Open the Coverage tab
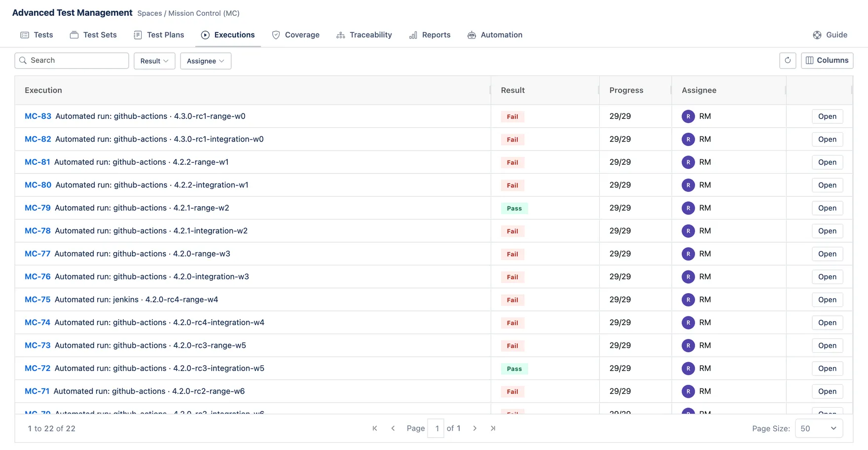868x450 pixels. pyautogui.click(x=296, y=35)
